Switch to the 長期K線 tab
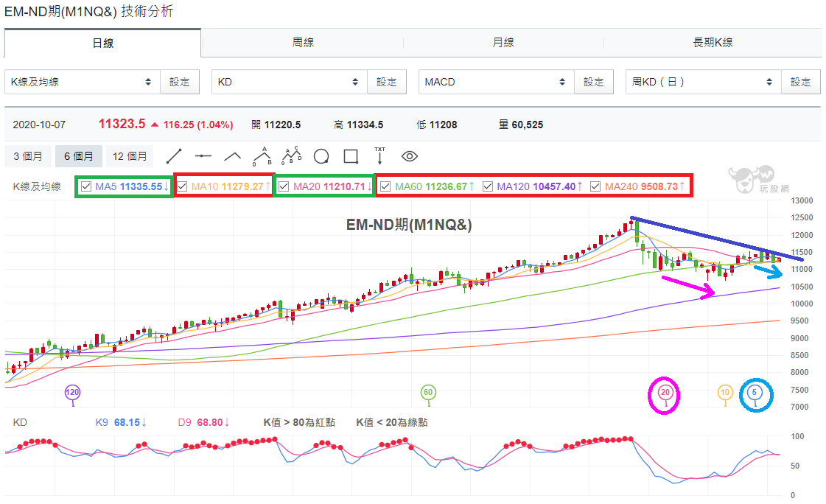The width and height of the screenshot is (826, 504). click(713, 43)
